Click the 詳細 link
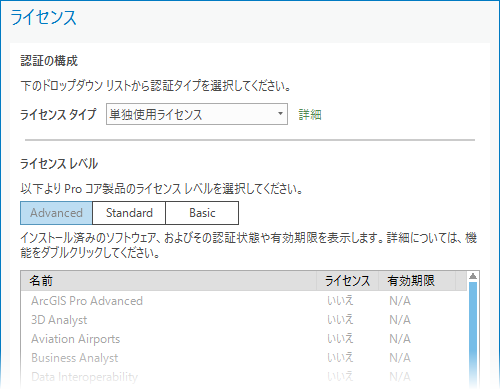This screenshot has height=390, width=500. [x=310, y=115]
